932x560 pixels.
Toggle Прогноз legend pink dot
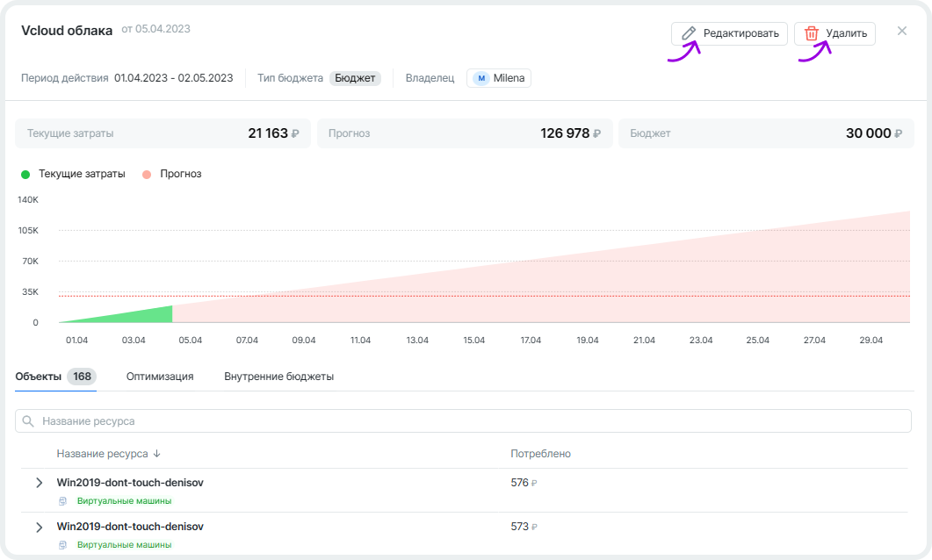coord(147,174)
